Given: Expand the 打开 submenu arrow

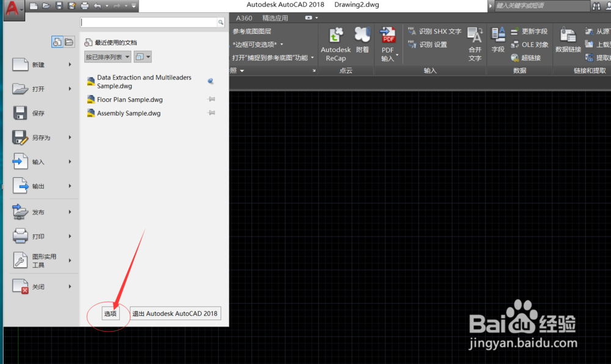Looking at the screenshot, I should click(70, 89).
